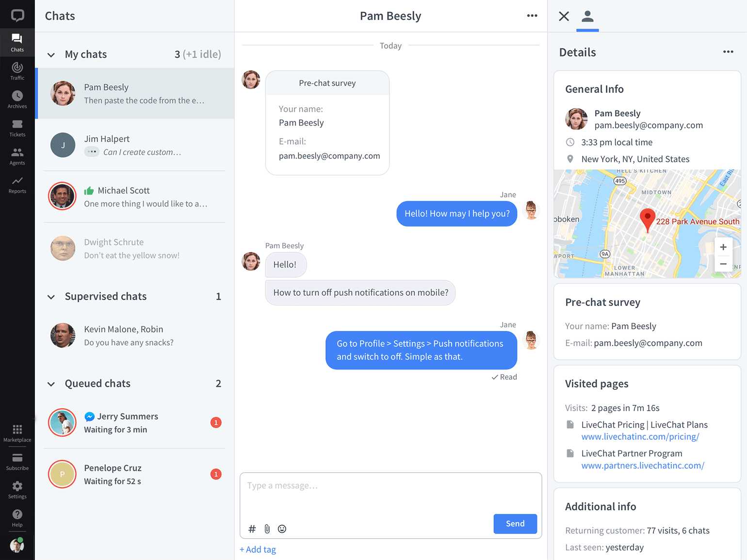The height and width of the screenshot is (560, 747).
Task: Click the Type a message input field
Action: click(390, 485)
